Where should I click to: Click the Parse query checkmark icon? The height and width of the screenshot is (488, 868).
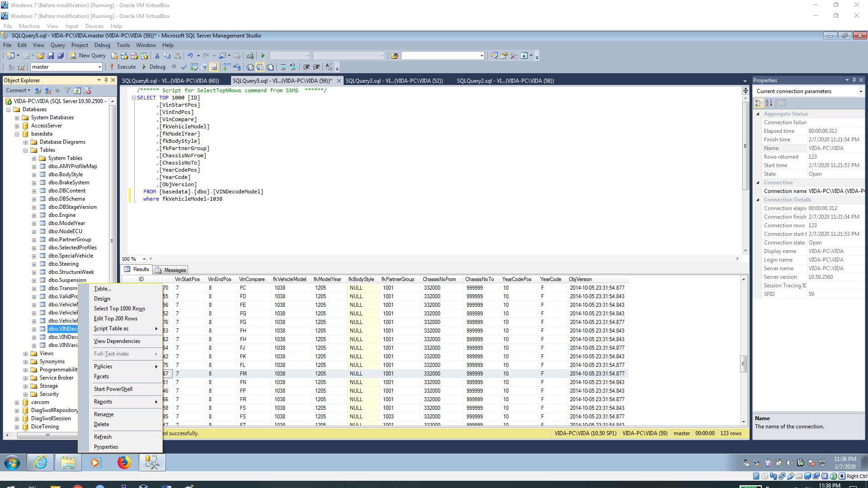[x=184, y=67]
